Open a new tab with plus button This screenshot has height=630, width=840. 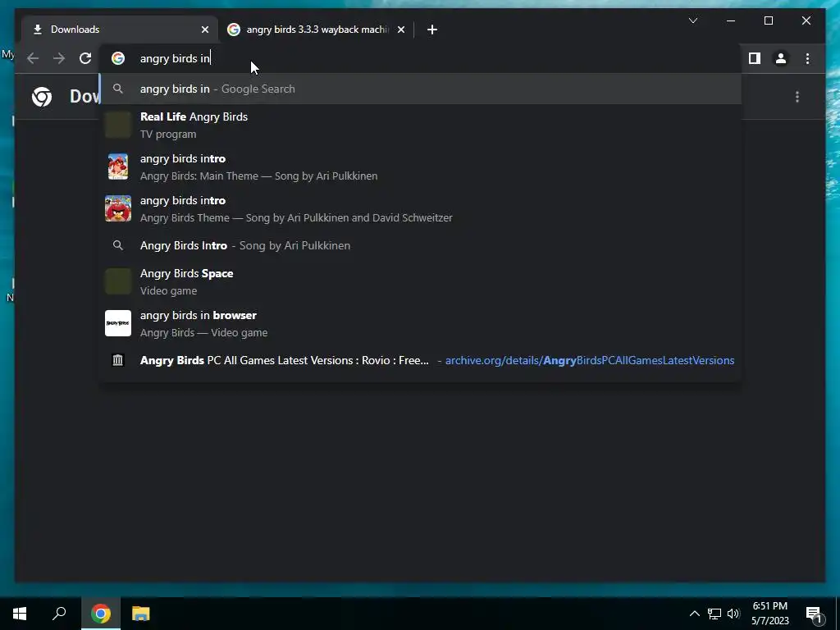(432, 30)
